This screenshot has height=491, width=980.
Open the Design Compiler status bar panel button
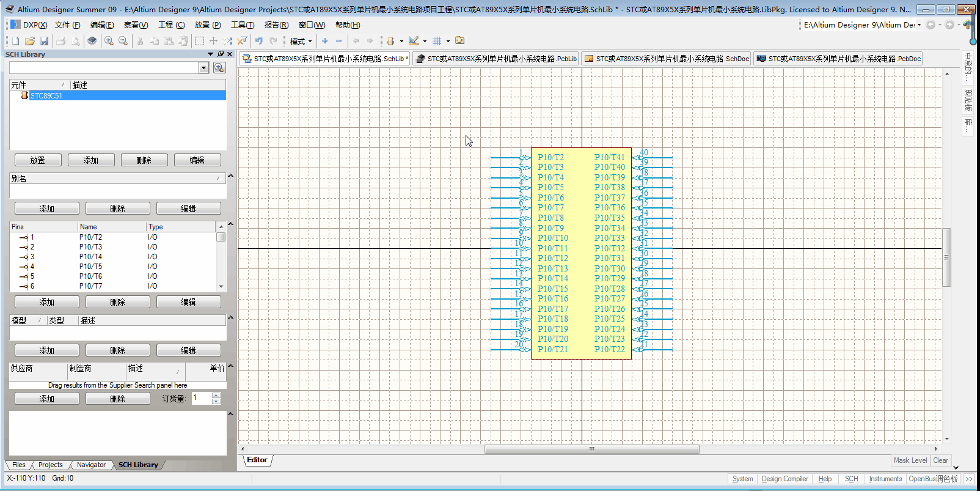[784, 479]
